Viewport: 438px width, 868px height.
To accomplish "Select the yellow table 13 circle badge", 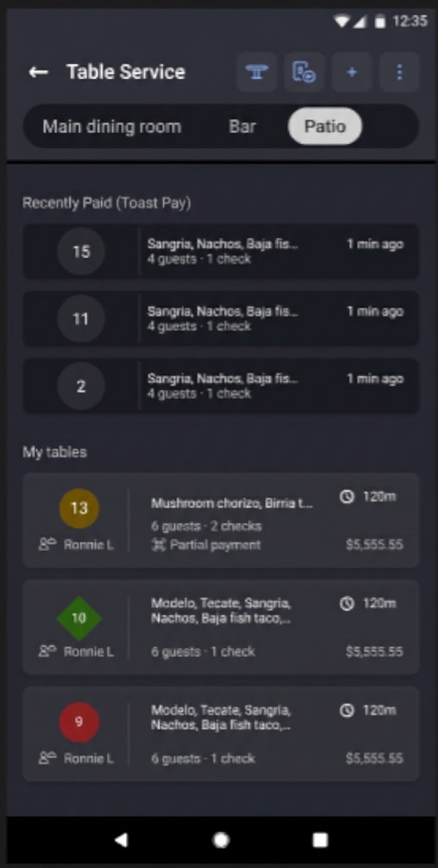I will click(x=79, y=509).
